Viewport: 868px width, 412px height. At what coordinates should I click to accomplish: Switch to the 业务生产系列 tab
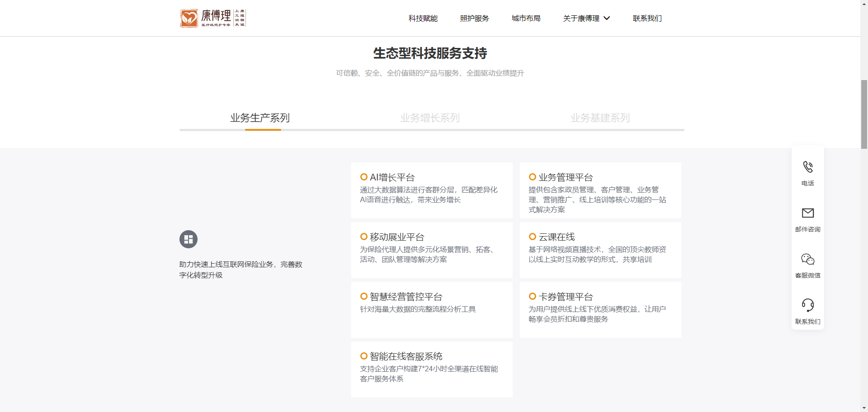coord(260,118)
